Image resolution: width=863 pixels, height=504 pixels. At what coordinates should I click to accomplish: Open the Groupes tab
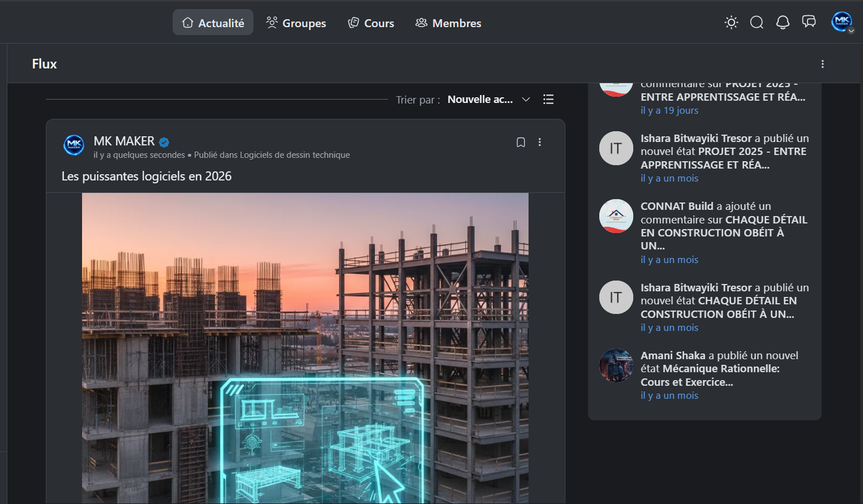(x=296, y=23)
